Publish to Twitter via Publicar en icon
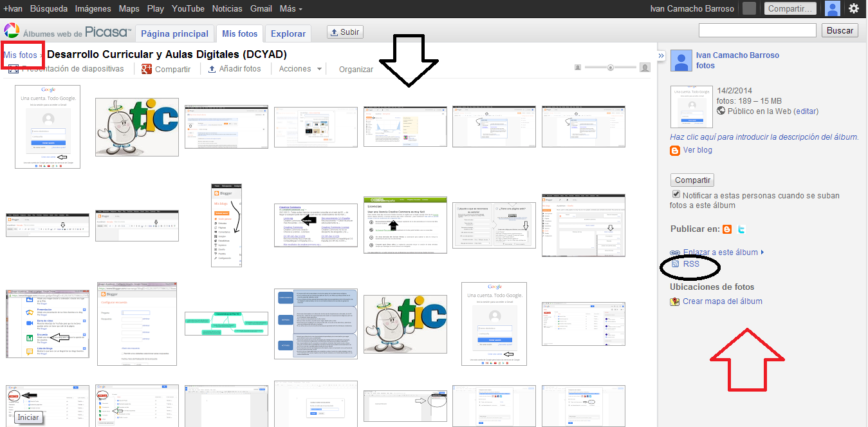 (x=742, y=229)
